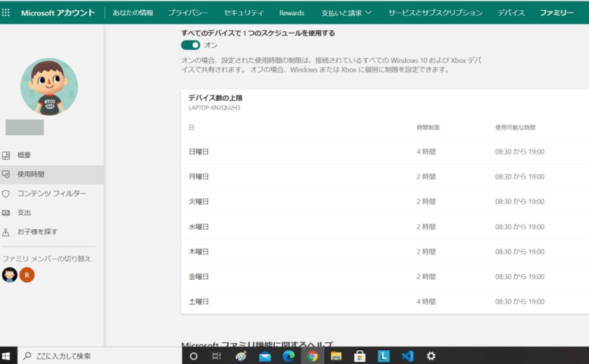Open Visual Studio Code from taskbar
589x364 pixels.
tap(407, 356)
